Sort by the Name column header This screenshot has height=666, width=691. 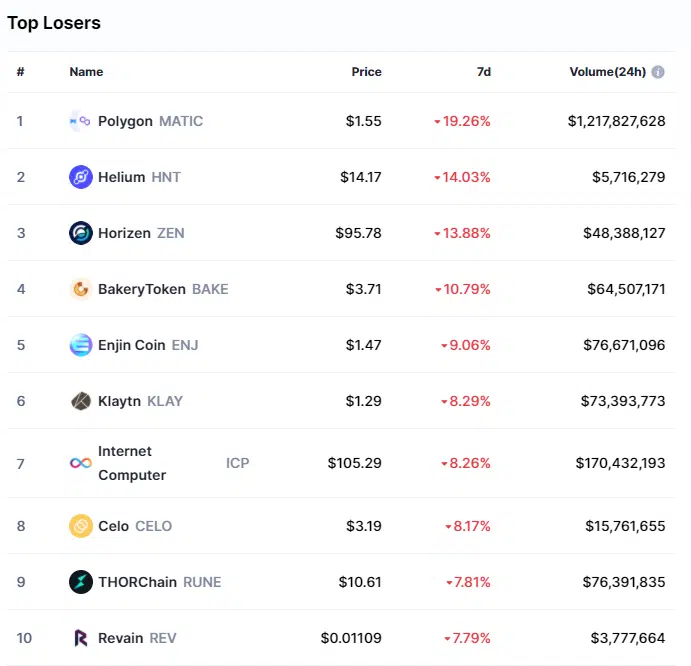click(86, 72)
